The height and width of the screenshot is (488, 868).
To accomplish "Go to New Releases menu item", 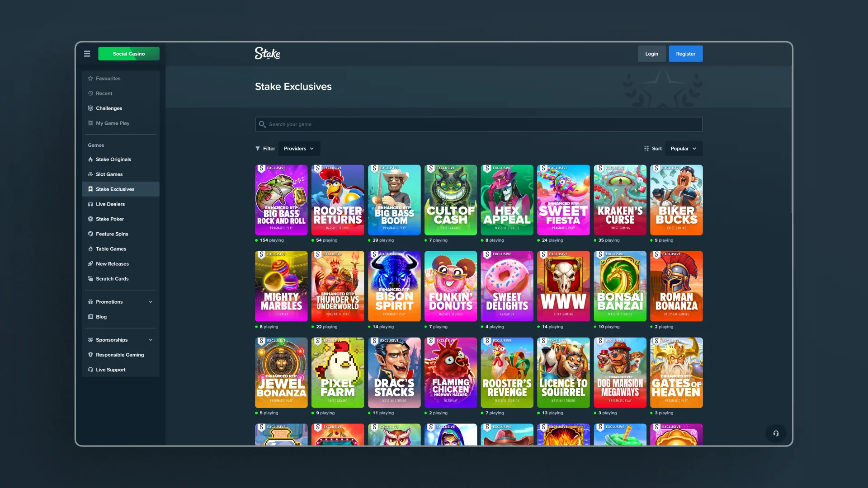I will tap(121, 264).
